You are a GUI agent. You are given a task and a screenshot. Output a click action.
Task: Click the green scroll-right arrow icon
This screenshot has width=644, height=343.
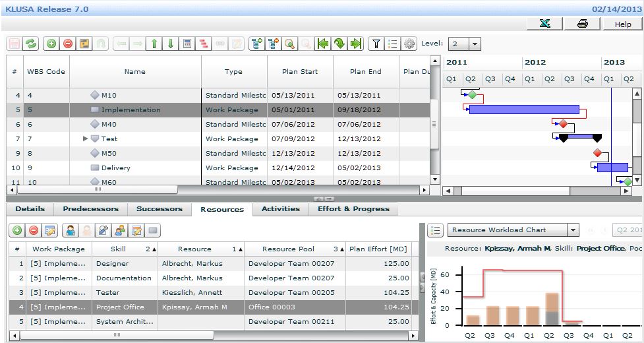tap(356, 44)
